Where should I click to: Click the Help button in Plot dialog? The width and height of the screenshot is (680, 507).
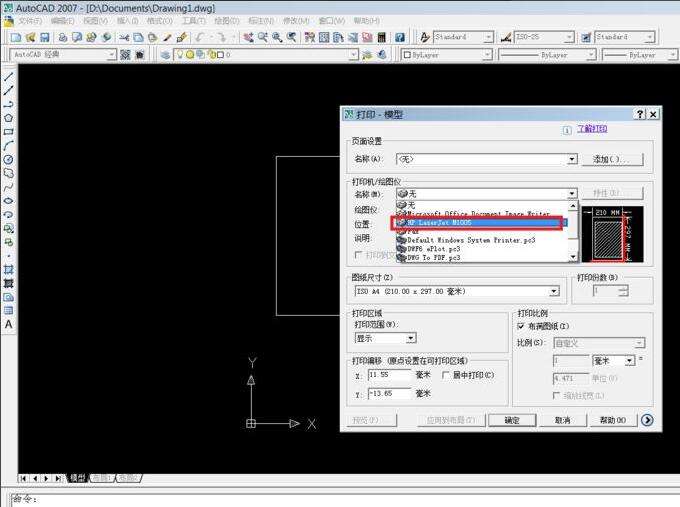(613, 420)
